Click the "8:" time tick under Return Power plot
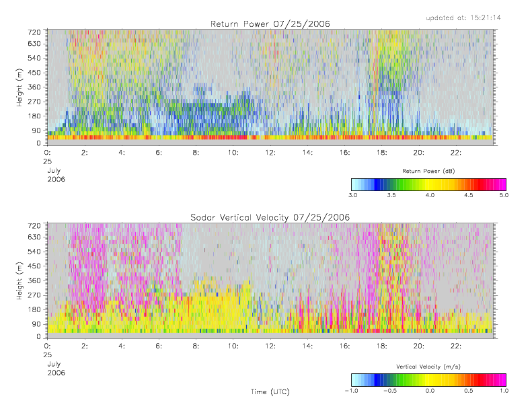 coord(196,153)
